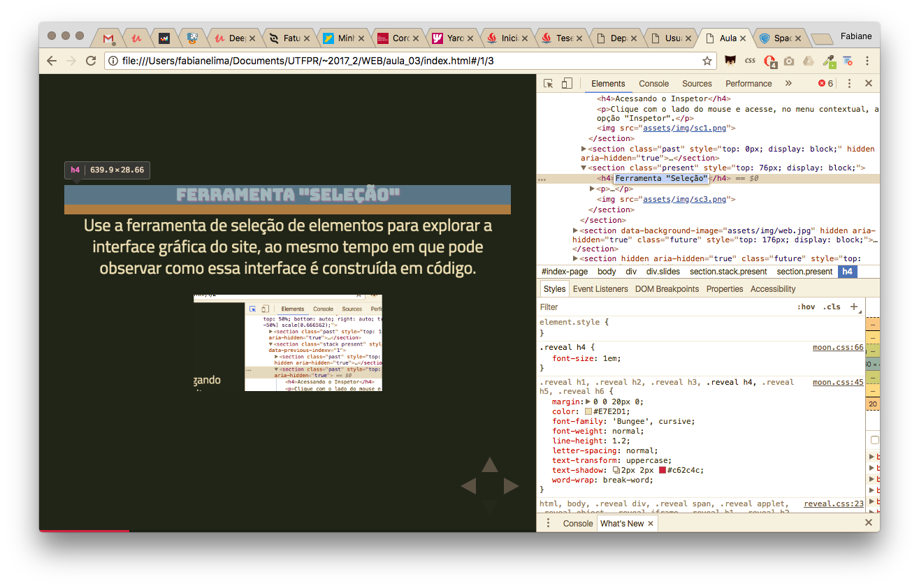Collapse the section class="present" node

point(584,168)
